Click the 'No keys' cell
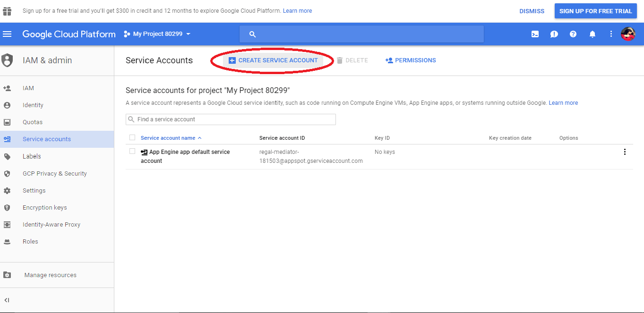 tap(385, 152)
